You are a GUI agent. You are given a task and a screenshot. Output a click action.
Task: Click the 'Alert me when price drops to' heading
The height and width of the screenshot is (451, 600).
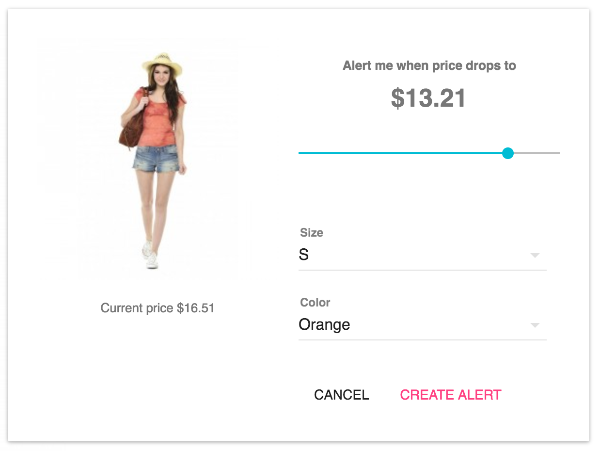[x=429, y=66]
